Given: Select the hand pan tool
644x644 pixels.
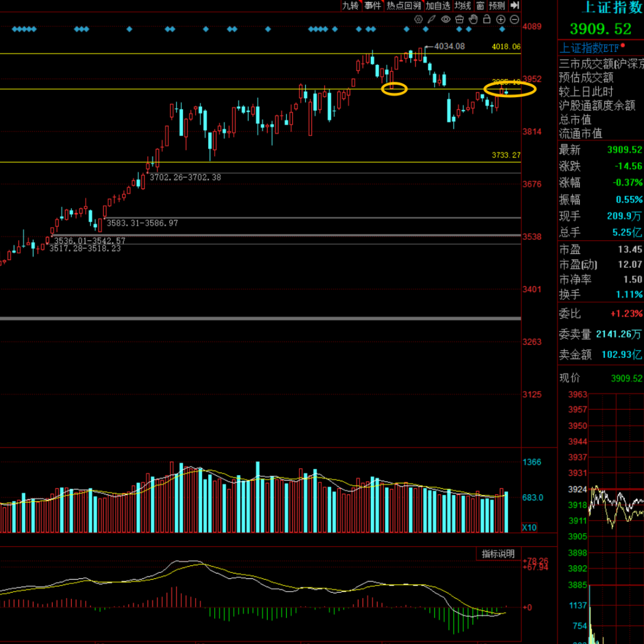Looking at the screenshot, I should (473, 19).
